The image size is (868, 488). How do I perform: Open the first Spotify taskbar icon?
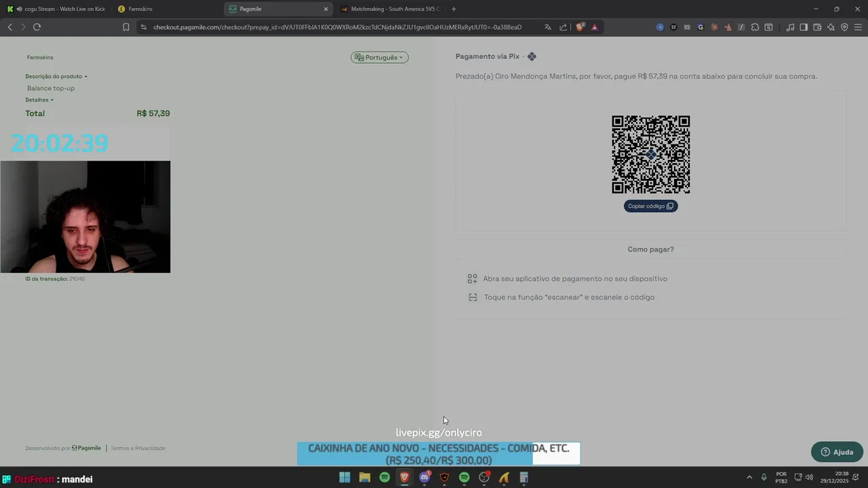384,478
